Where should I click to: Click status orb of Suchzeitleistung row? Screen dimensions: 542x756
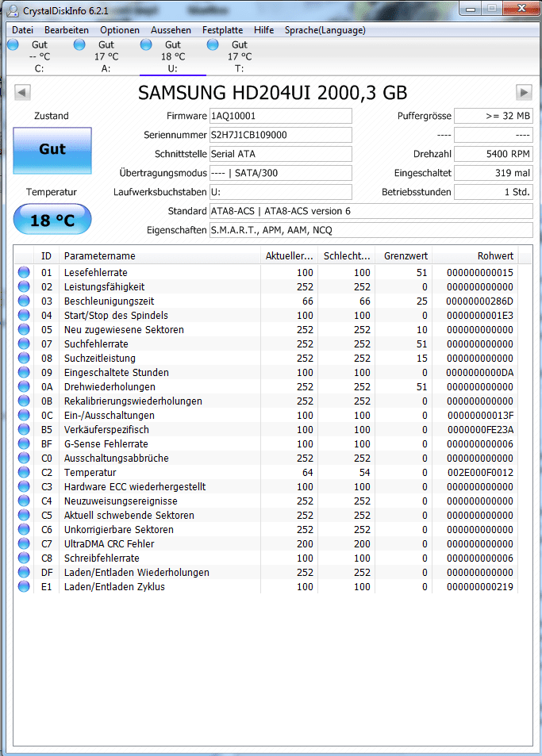click(24, 359)
